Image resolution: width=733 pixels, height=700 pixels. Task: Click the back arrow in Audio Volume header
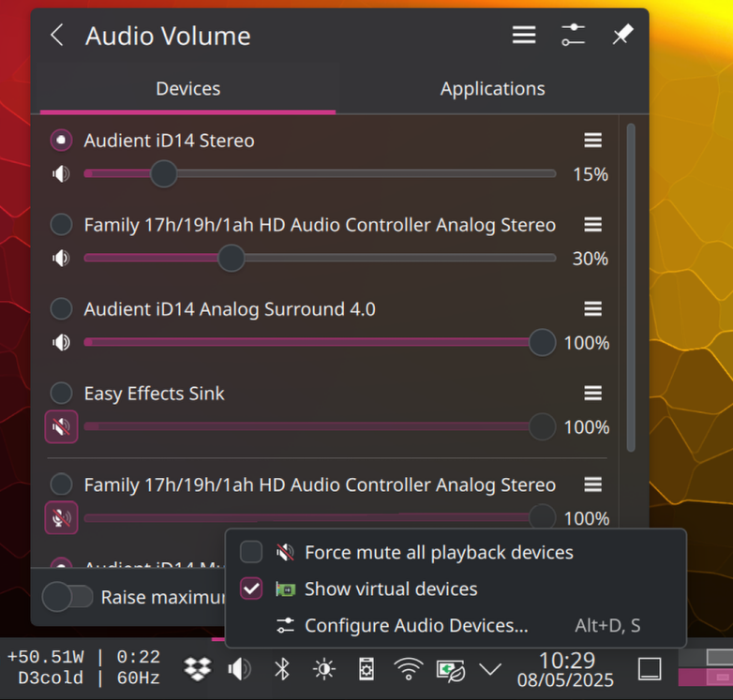point(57,36)
